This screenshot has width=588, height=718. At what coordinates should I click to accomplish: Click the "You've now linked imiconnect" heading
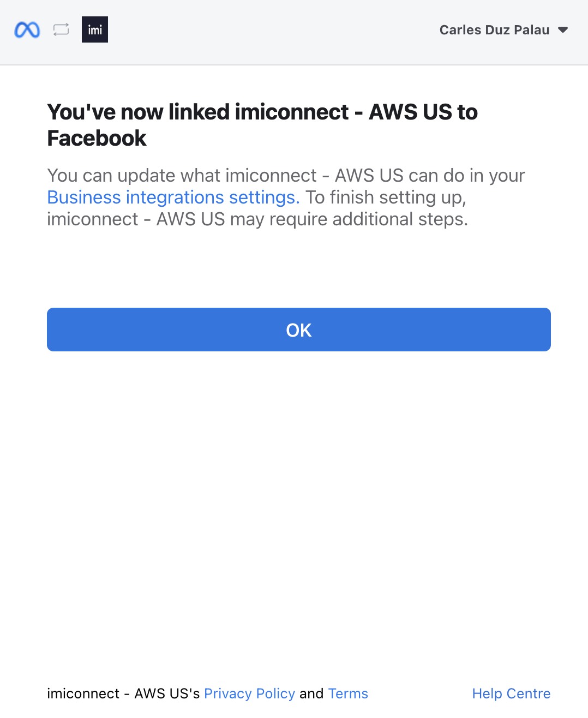198,112
